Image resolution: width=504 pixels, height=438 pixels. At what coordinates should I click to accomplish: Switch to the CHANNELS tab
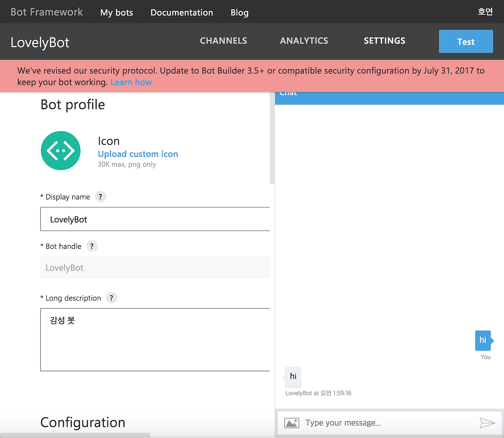[x=224, y=41]
